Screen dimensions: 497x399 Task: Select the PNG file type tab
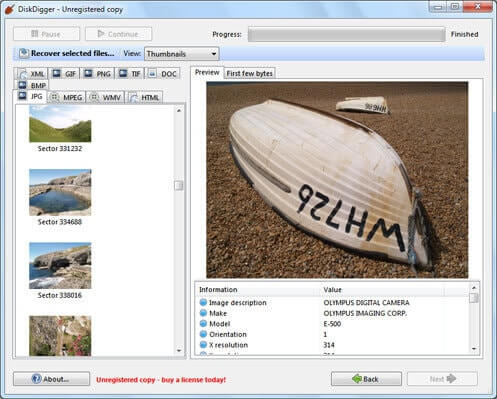click(97, 73)
